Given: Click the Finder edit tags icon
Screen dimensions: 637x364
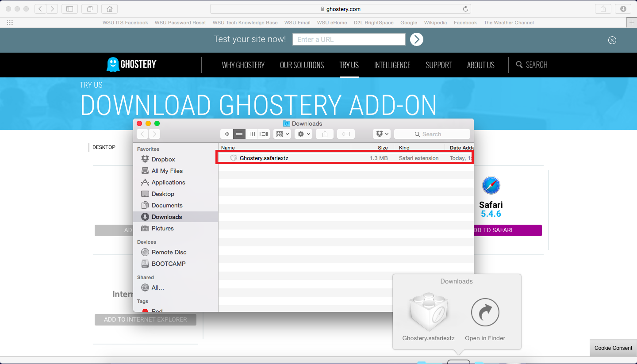Looking at the screenshot, I should [346, 134].
